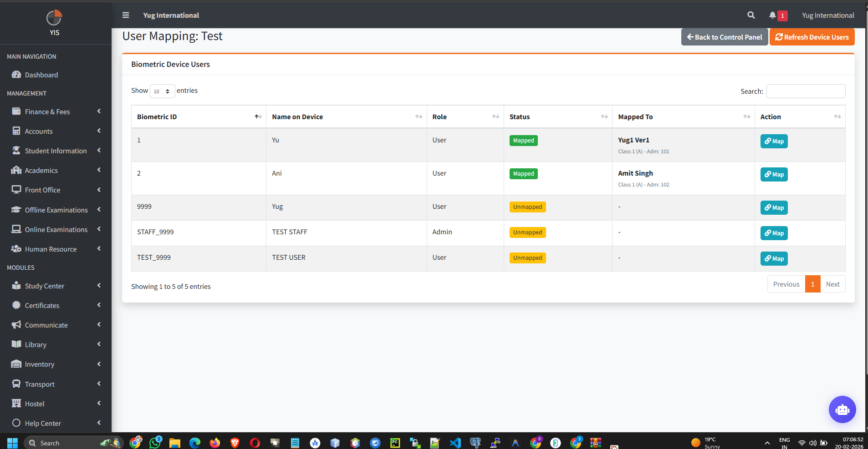
Task: Click the Transport bus icon
Action: point(16,383)
